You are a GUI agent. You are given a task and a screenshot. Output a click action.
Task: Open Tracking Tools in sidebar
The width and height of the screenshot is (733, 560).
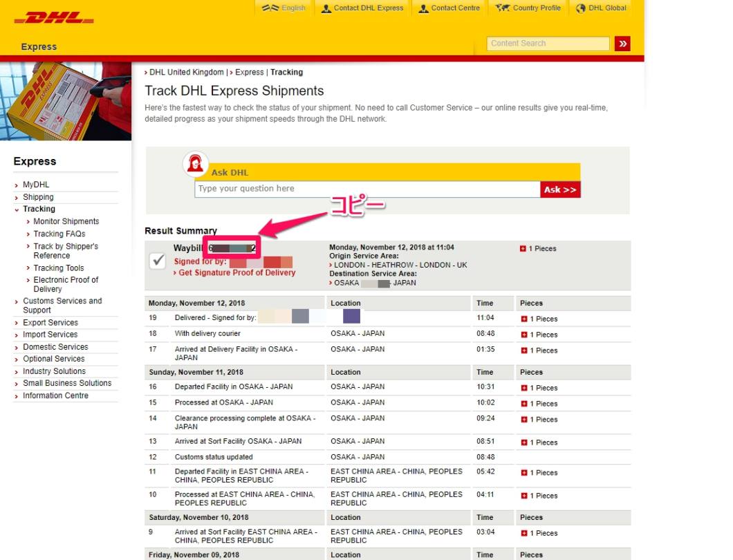[59, 268]
